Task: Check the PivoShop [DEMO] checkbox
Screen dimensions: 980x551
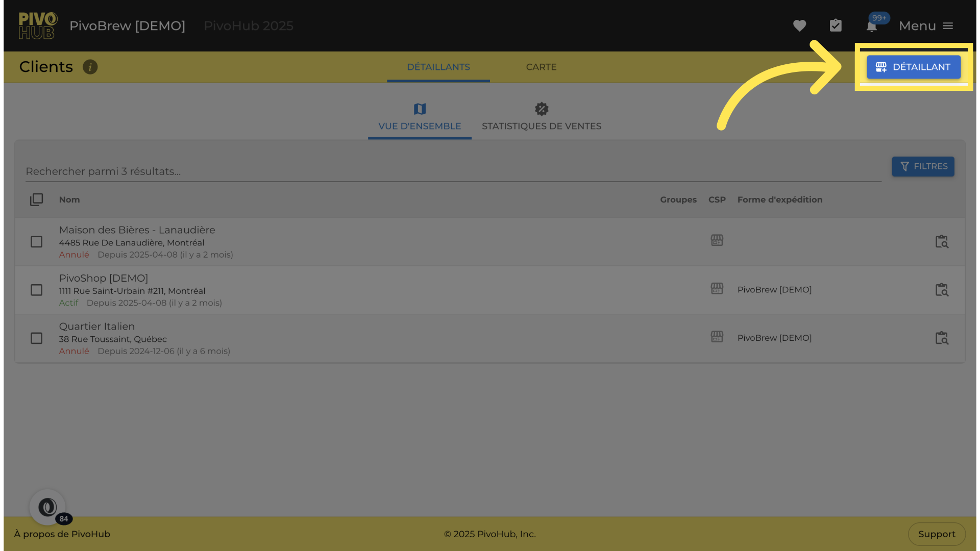Action: [36, 290]
